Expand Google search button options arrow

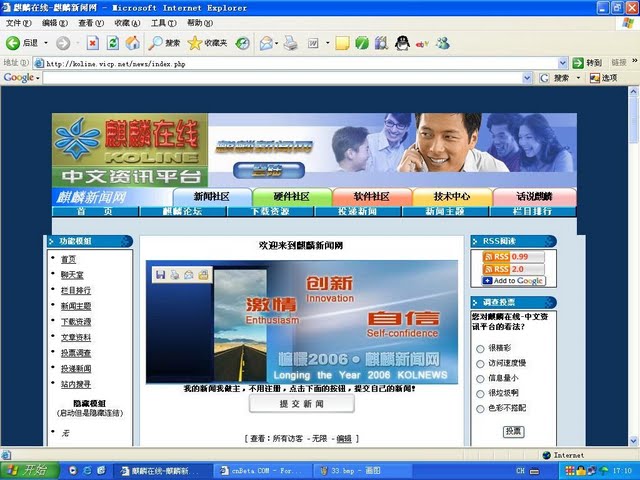click(x=578, y=78)
